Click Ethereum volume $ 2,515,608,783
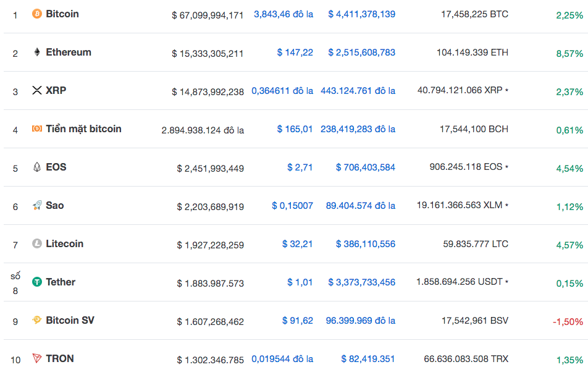The height and width of the screenshot is (367, 588). [362, 53]
